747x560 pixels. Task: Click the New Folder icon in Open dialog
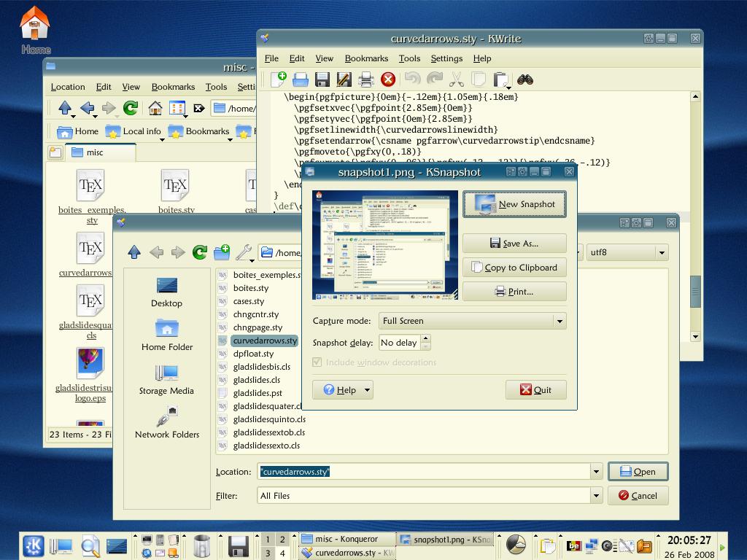pos(222,252)
